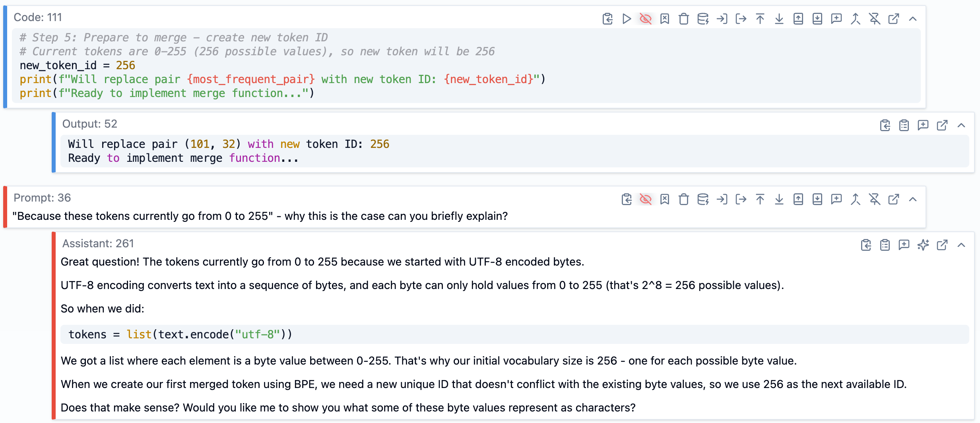Image resolution: width=980 pixels, height=423 pixels.
Task: Add a comment to the Output 52 cell
Action: pos(923,125)
